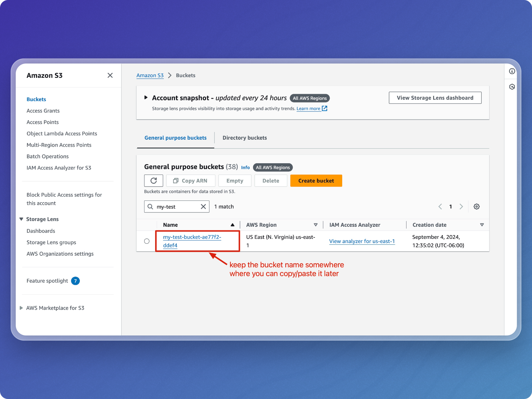Clear the my-test search filter
The width and height of the screenshot is (532, 399).
pyautogui.click(x=203, y=206)
